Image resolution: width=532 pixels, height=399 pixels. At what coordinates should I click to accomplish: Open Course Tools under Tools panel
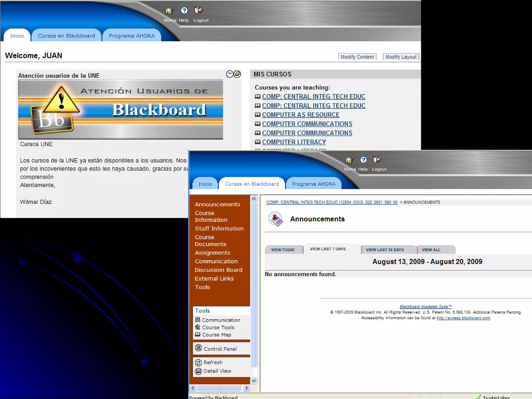pyautogui.click(x=218, y=328)
